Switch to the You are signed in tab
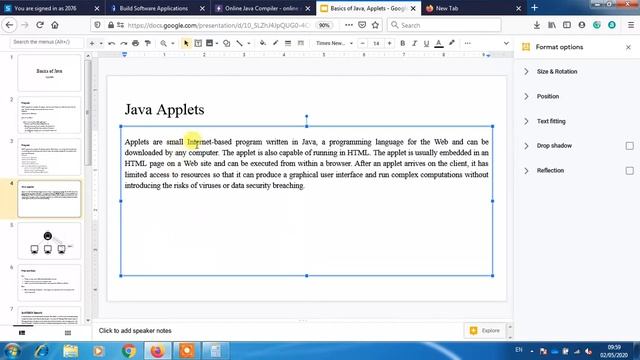 tap(45, 8)
